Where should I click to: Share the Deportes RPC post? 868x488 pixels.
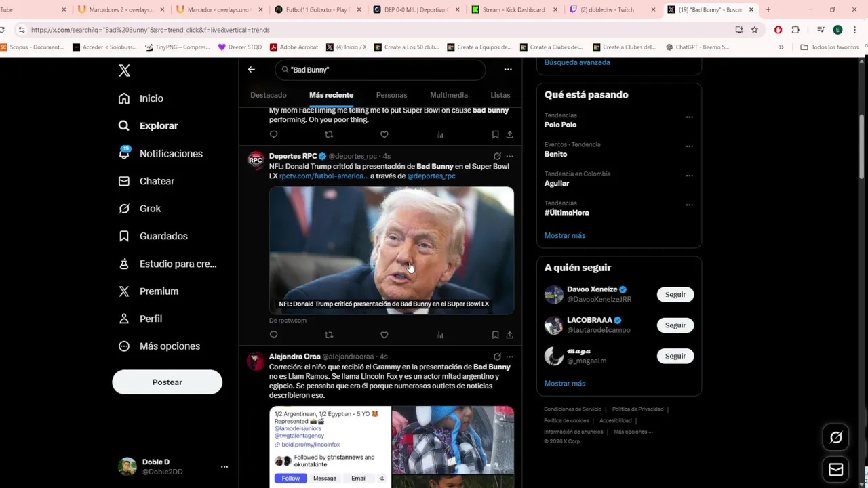click(x=509, y=335)
